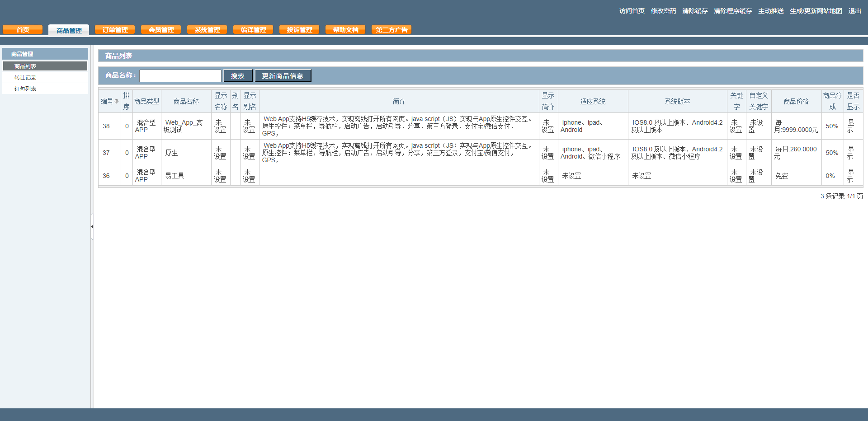Image resolution: width=868 pixels, height=421 pixels.
Task: Go to the 系统管理 tab
Action: (207, 30)
